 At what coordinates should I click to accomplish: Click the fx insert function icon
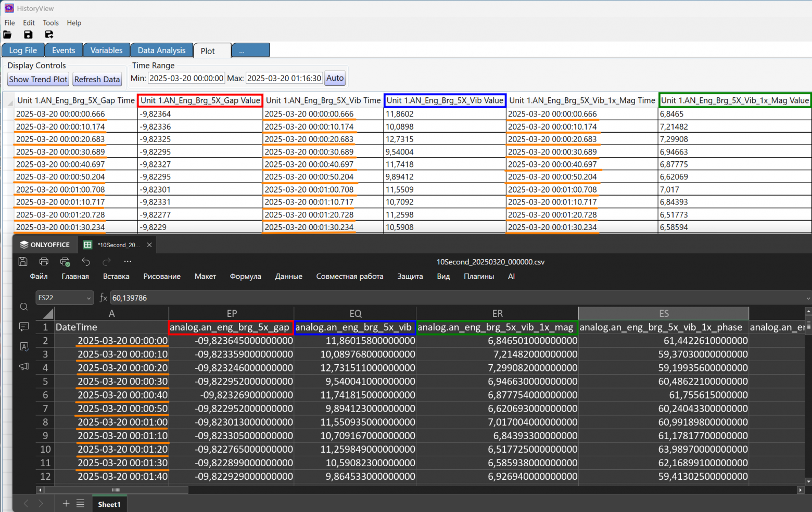[103, 298]
